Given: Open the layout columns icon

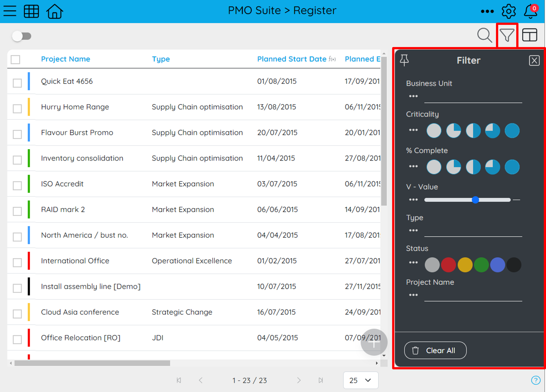Looking at the screenshot, I should coord(529,35).
